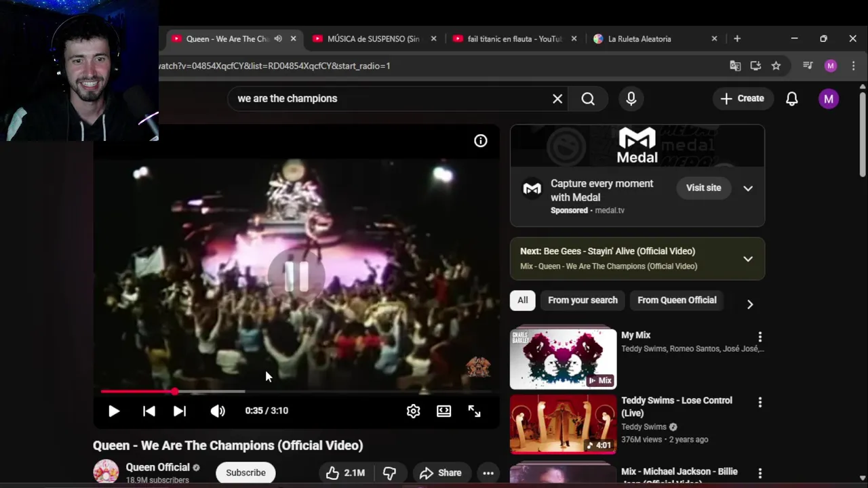Viewport: 868px width, 488px height.
Task: Open Teddy Swims - Lose Control (Live) title
Action: pyautogui.click(x=677, y=407)
